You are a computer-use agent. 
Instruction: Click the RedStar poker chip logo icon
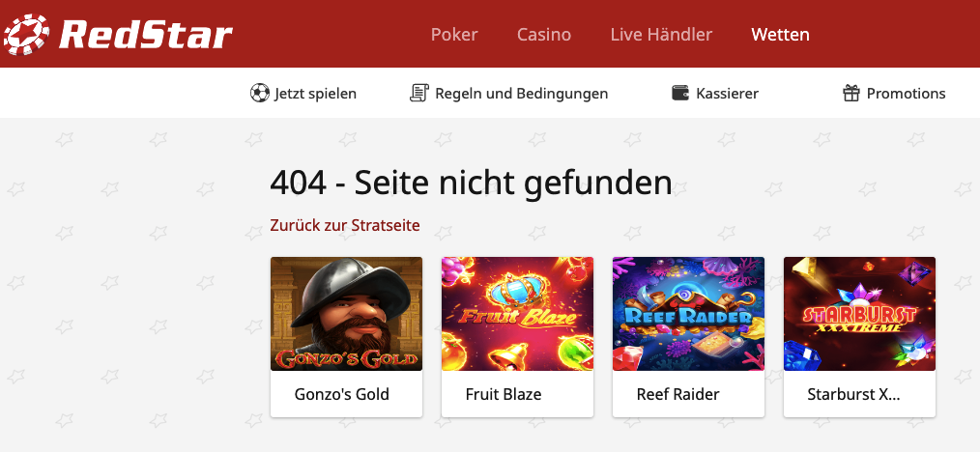click(26, 35)
